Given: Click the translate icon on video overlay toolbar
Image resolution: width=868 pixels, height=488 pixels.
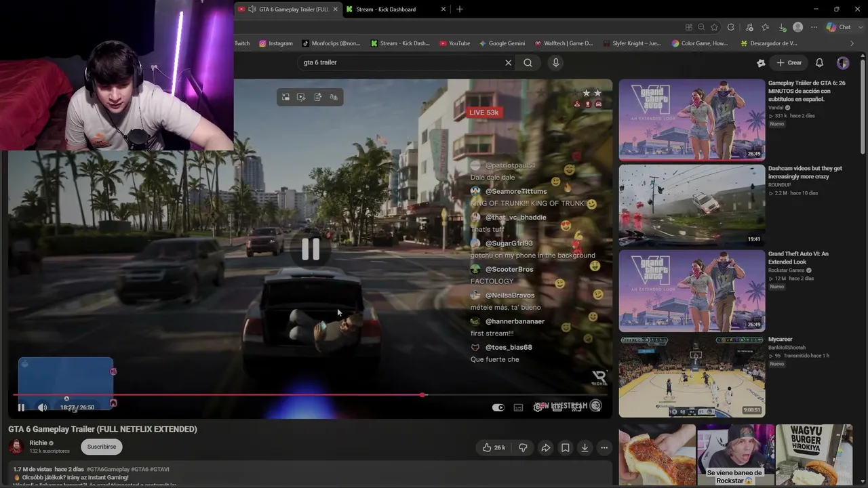Looking at the screenshot, I should pyautogui.click(x=334, y=98).
